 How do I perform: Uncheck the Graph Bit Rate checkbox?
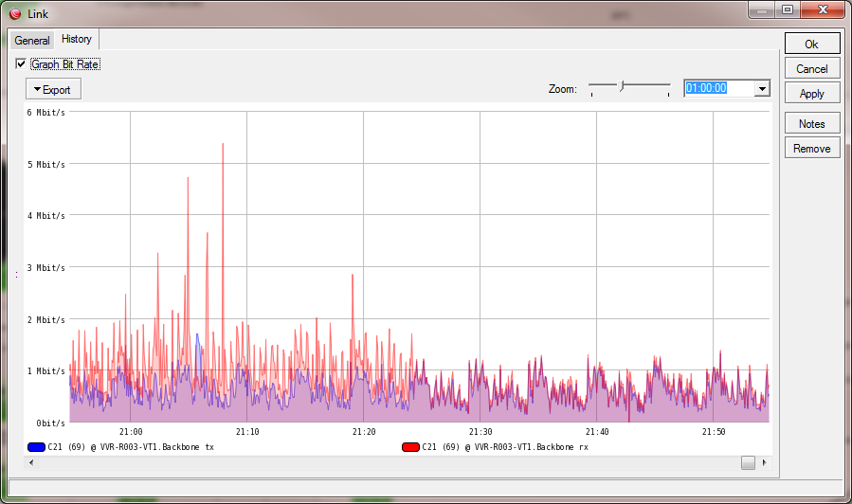(21, 64)
